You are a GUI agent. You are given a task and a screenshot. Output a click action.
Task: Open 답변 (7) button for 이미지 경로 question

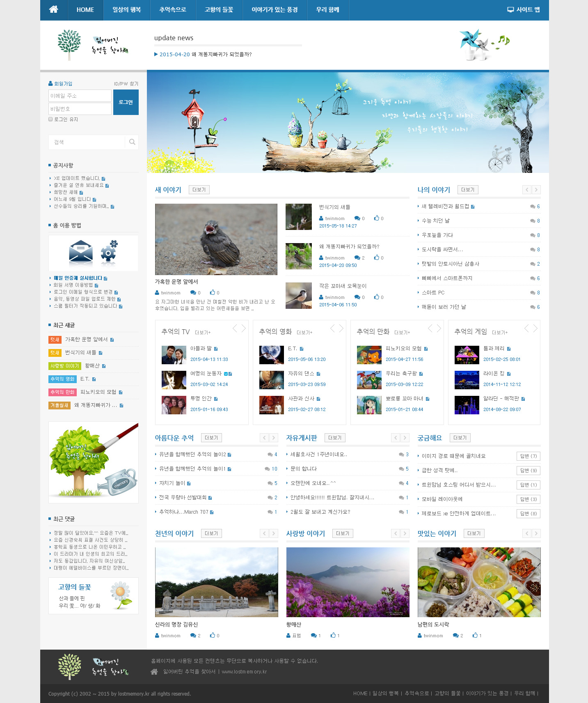528,456
